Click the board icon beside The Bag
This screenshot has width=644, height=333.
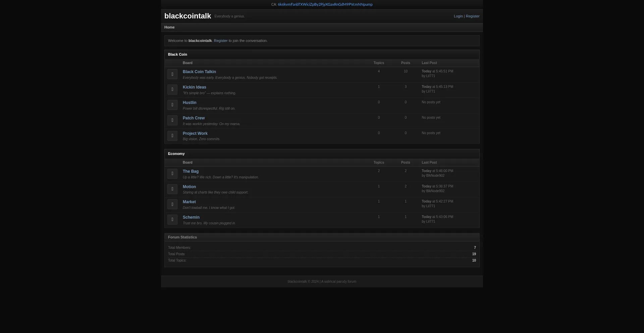[x=172, y=174]
